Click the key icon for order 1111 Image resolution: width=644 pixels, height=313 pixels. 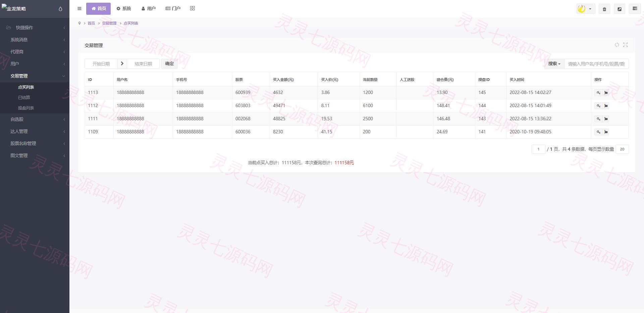(x=598, y=119)
